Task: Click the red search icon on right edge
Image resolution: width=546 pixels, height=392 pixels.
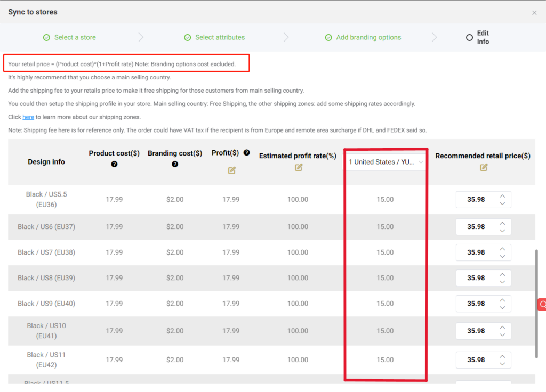Action: [542, 304]
